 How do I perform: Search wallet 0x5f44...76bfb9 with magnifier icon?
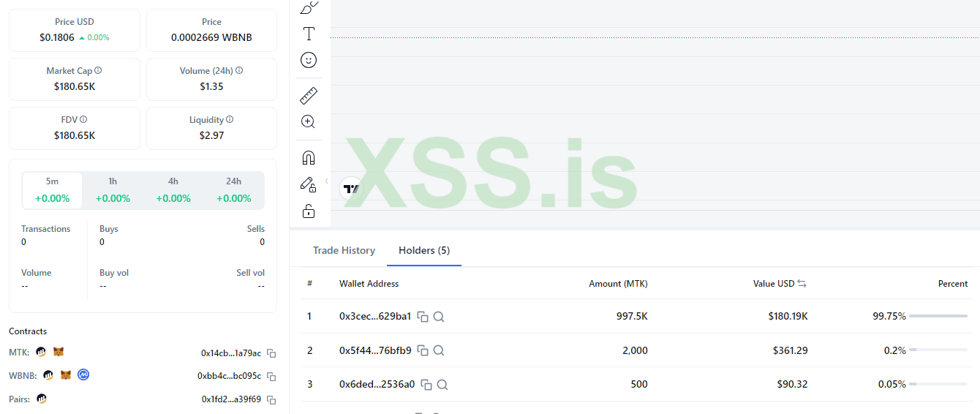(439, 350)
